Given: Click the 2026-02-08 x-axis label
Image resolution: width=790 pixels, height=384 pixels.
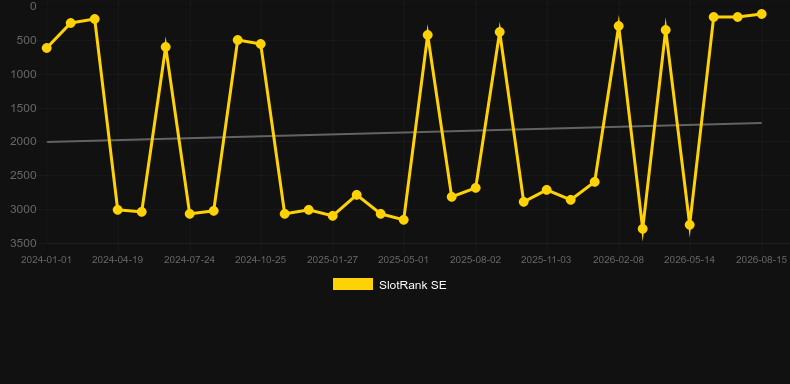Looking at the screenshot, I should tap(618, 260).
